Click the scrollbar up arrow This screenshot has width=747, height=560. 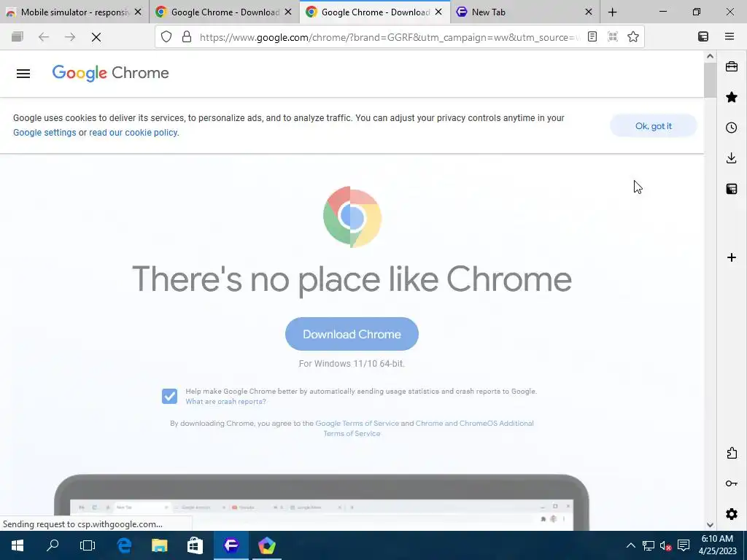[x=710, y=55]
